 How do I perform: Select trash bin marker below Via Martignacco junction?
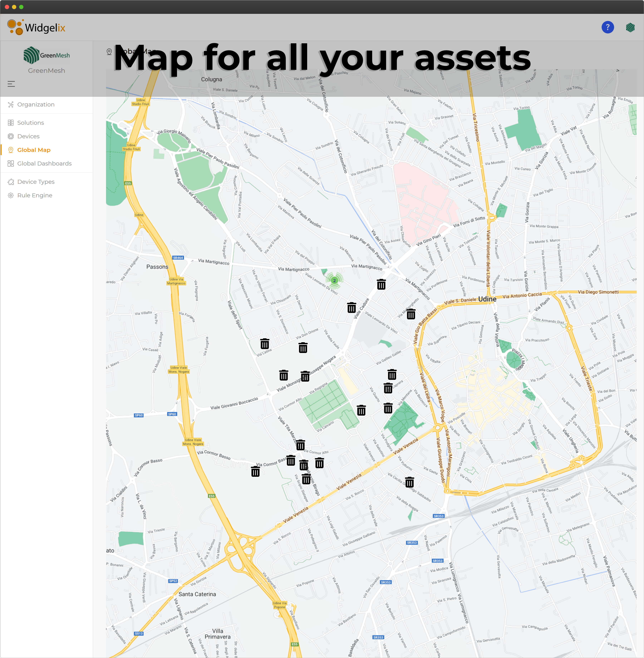click(x=381, y=284)
